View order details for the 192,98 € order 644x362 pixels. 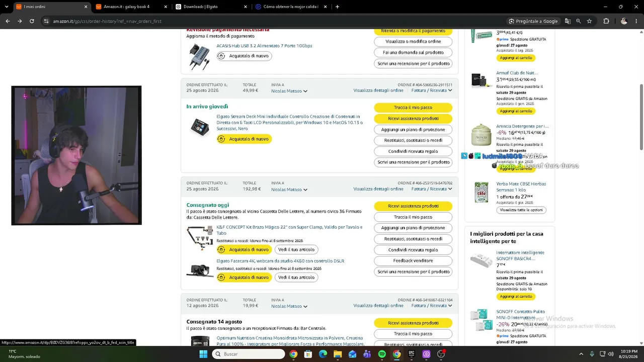378,189
